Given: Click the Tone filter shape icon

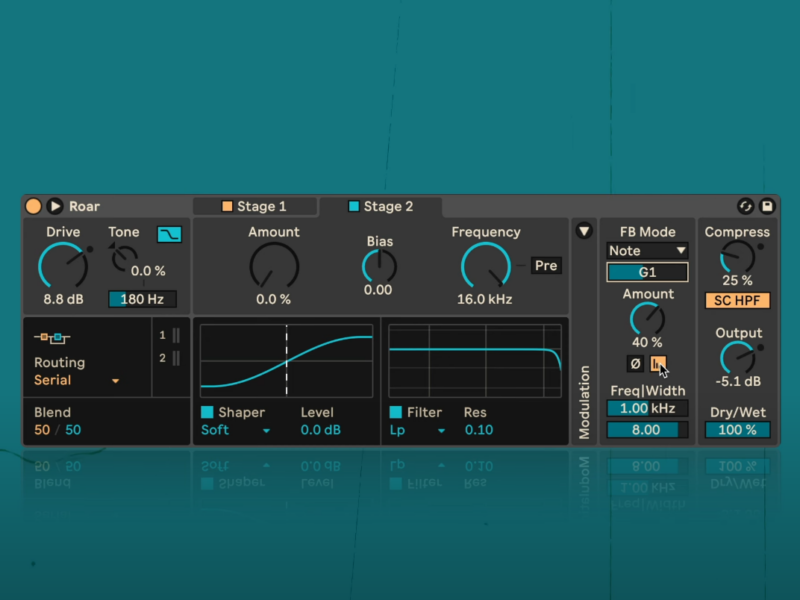Looking at the screenshot, I should click(169, 234).
